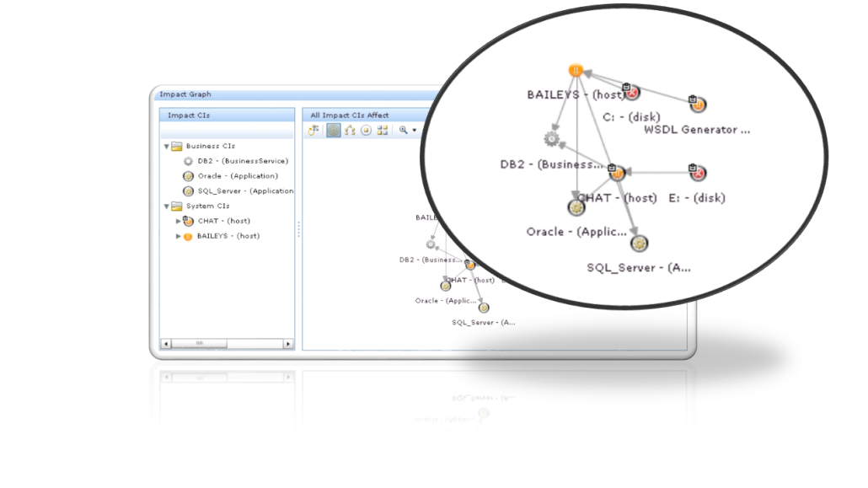Select the small gray DB2 gear node in the unmagnified graph
868x488 pixels.
431,244
